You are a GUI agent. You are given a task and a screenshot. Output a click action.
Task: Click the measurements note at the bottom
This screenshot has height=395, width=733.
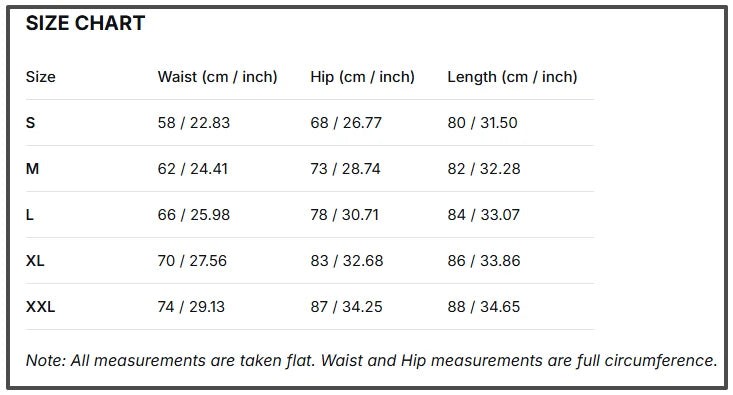point(371,360)
